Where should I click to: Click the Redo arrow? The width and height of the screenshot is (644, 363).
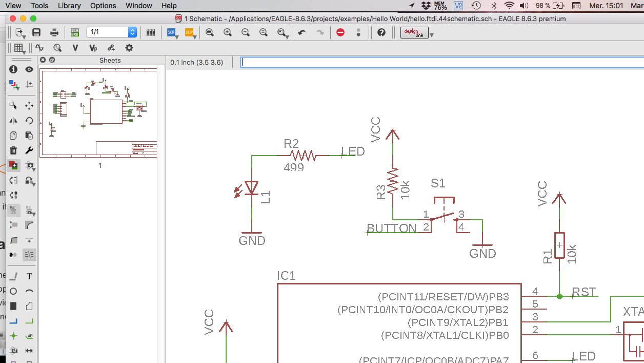tap(320, 32)
